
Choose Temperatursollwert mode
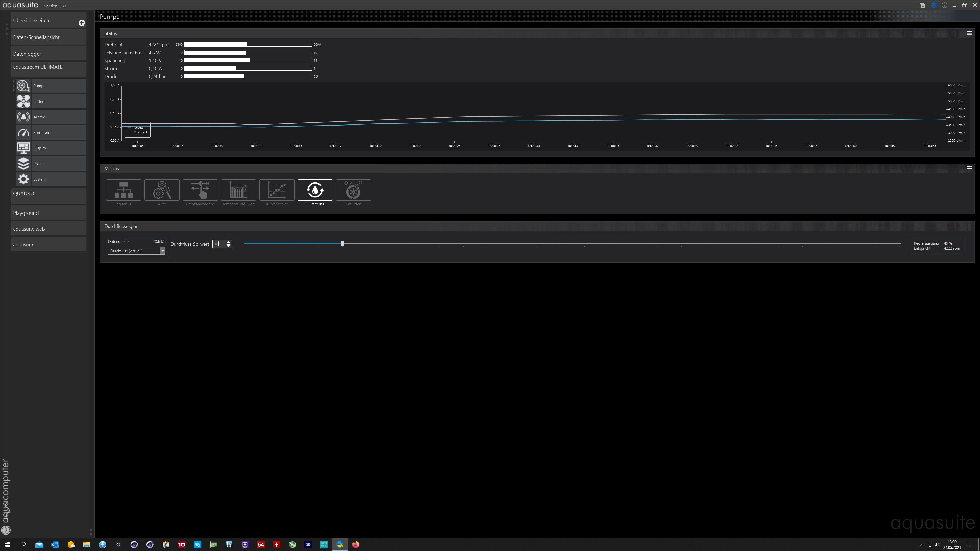tap(238, 190)
